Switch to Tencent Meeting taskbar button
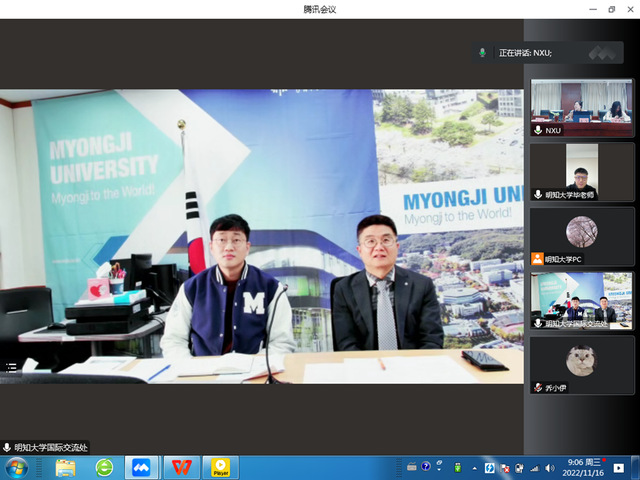Viewport: 640px width, 480px height. 141,468
